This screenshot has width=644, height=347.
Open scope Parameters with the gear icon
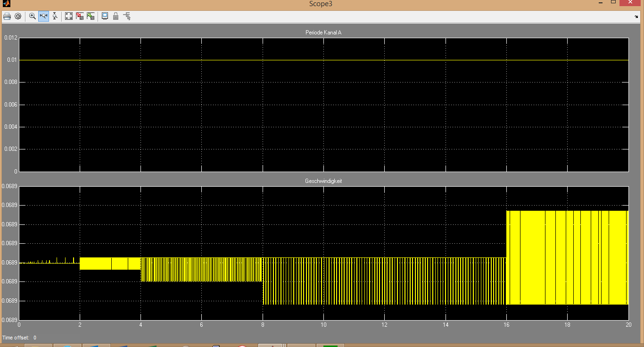pos(18,16)
